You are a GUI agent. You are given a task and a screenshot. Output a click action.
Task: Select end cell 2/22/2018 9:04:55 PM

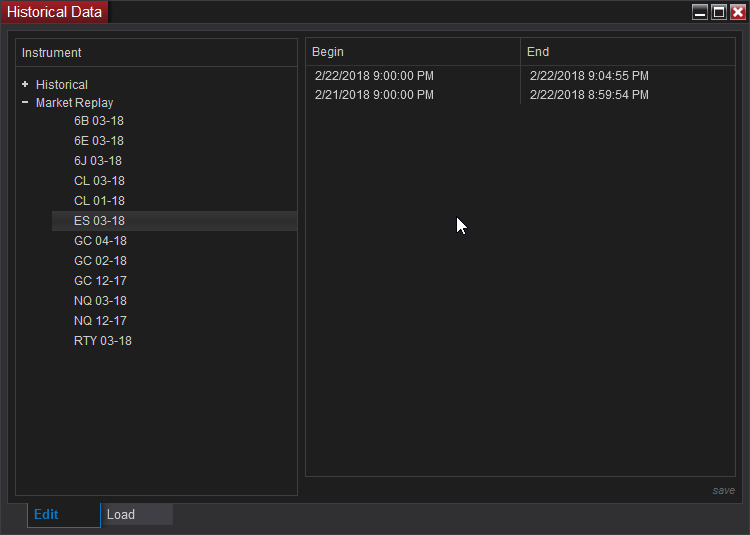[589, 76]
